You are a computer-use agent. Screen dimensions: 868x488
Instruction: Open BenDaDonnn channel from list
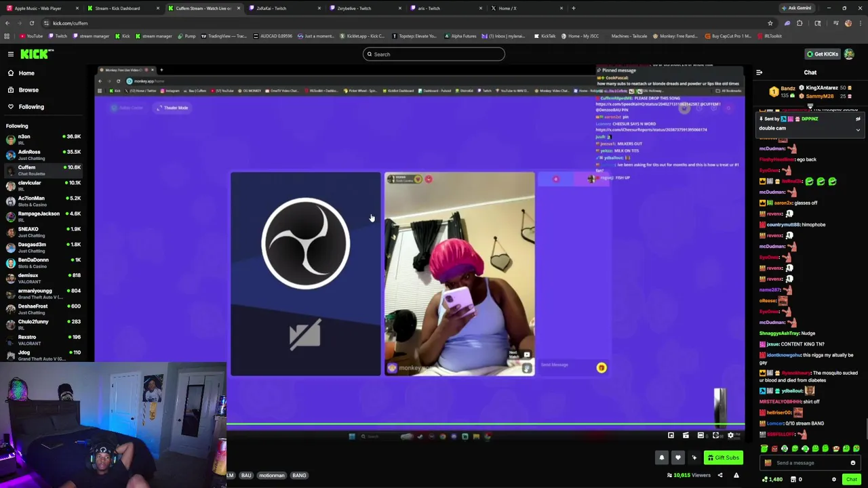[43, 263]
